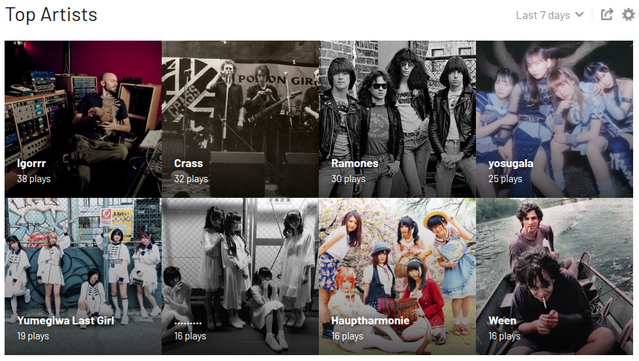Expand the Last 7 days dropdown
Image resolution: width=639 pixels, height=361 pixels.
click(549, 15)
